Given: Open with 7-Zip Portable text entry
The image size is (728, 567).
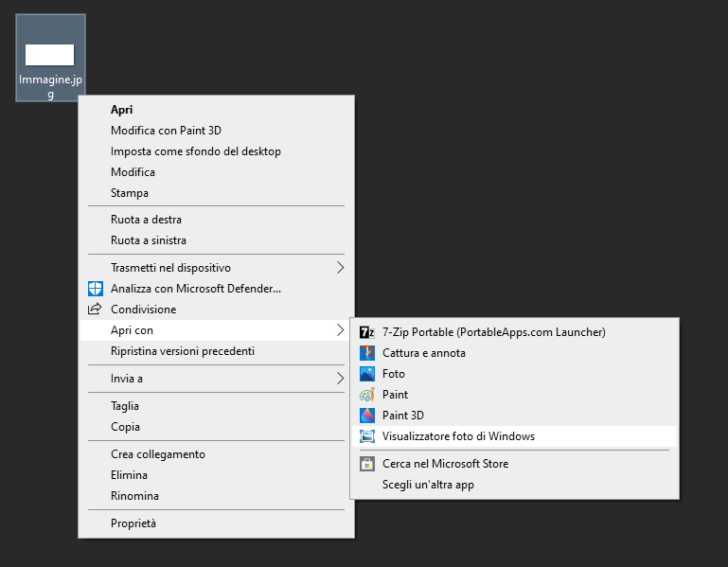Looking at the screenshot, I should [494, 332].
